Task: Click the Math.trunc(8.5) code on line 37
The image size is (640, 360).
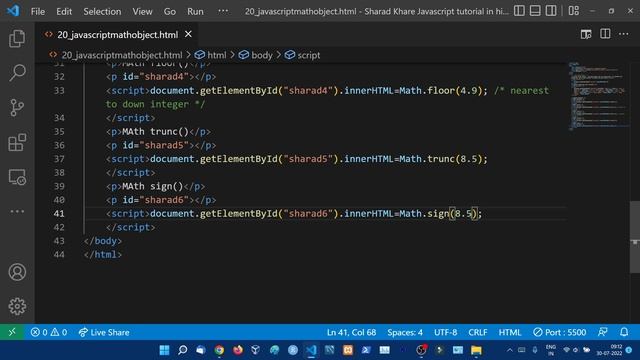Action: 441,159
